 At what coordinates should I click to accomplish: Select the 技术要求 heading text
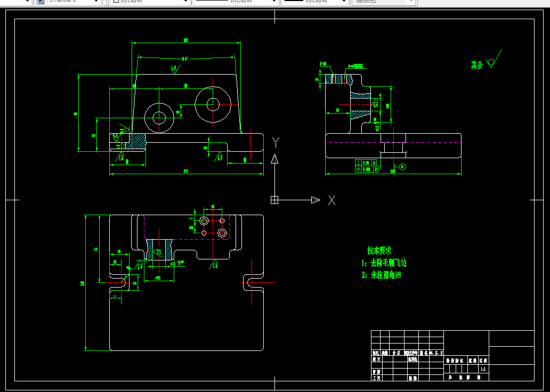pyautogui.click(x=379, y=250)
